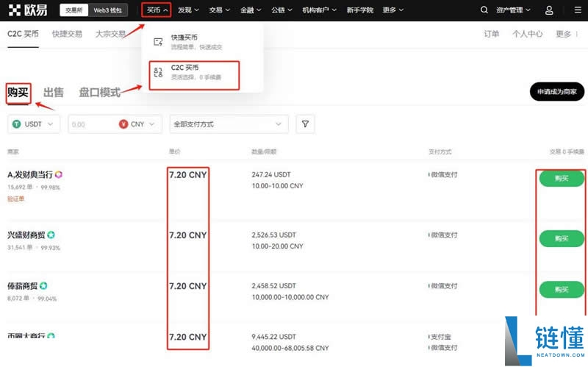Click the 40,000.00-68,005.58 CNY limit
588x367 pixels.
point(290,348)
